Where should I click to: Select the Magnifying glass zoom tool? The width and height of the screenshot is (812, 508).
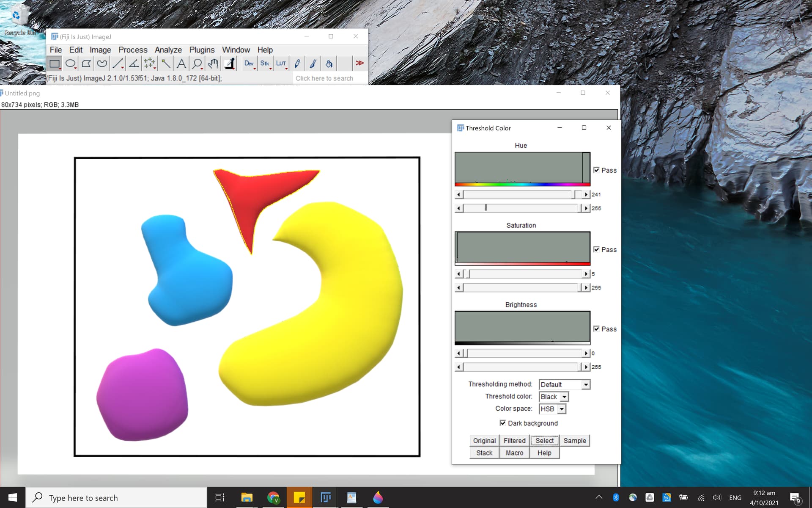pyautogui.click(x=197, y=63)
